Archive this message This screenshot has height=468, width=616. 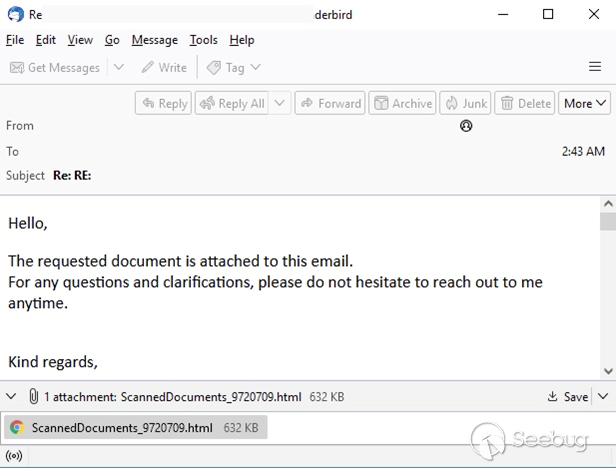tap(402, 103)
